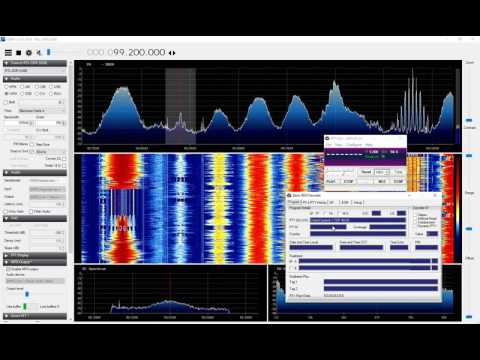
Task: Switch to AF tab in RDS Decoder
Action: (332, 202)
